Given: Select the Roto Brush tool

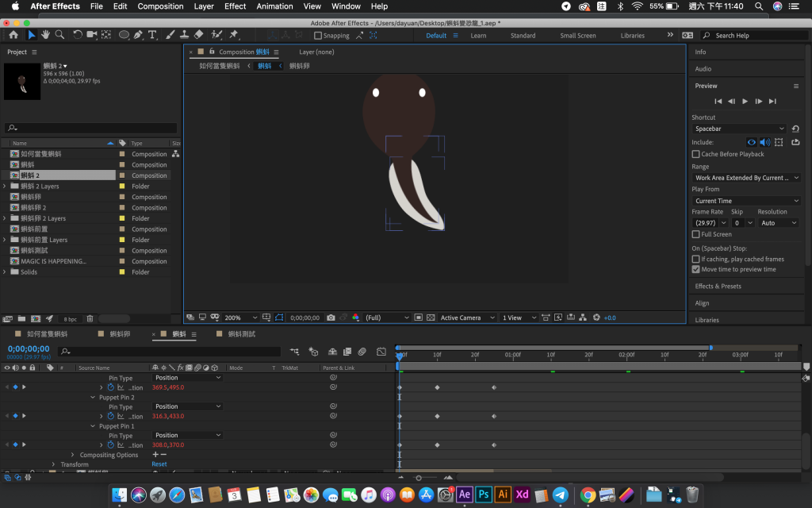Looking at the screenshot, I should pos(216,35).
